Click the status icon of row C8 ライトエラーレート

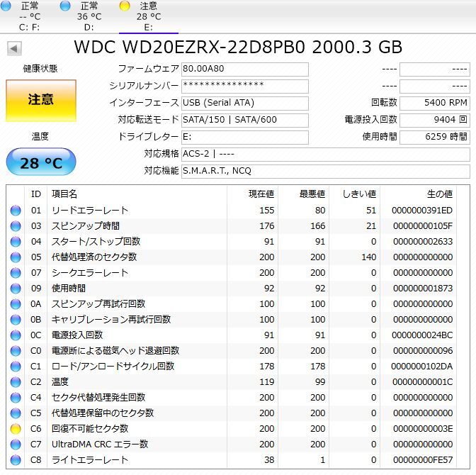point(16,460)
